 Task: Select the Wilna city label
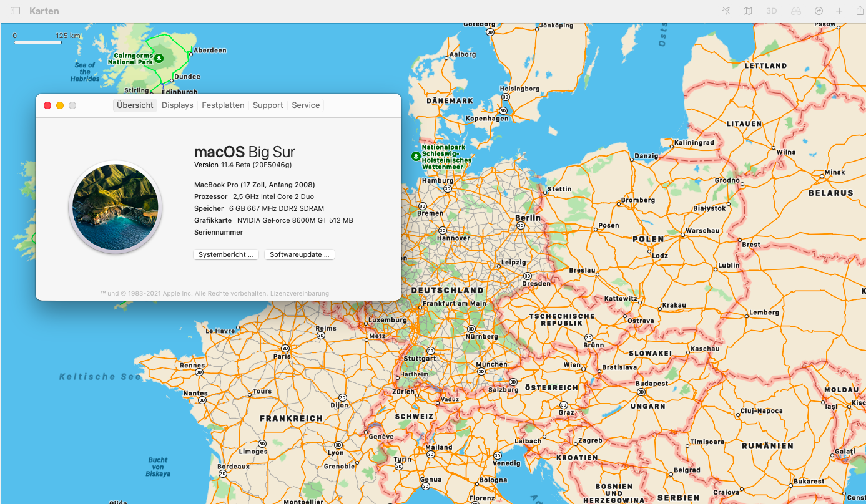[x=786, y=152]
